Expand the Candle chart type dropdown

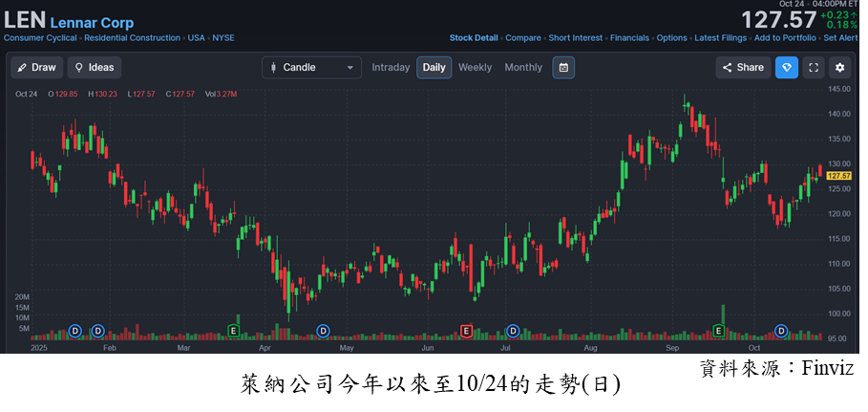pyautogui.click(x=312, y=68)
